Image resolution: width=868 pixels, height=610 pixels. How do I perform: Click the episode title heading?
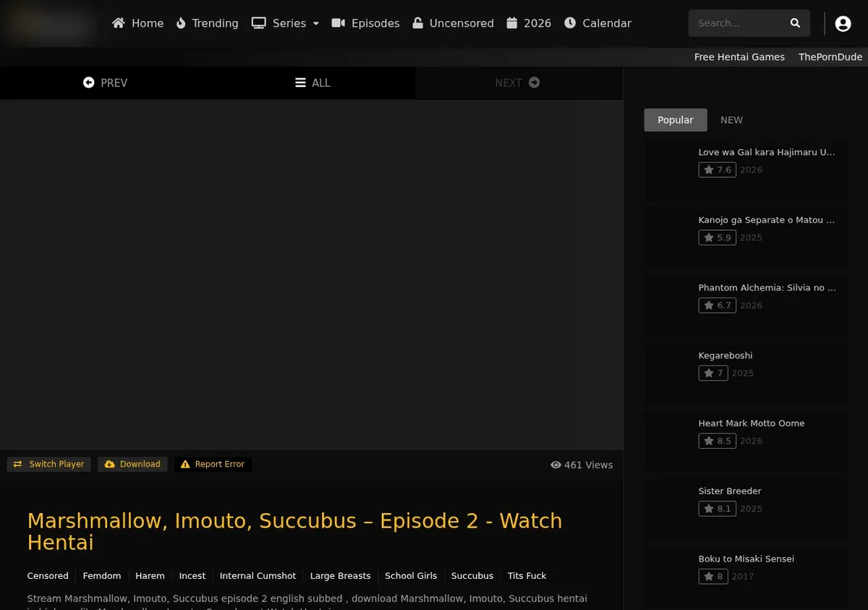click(x=294, y=531)
